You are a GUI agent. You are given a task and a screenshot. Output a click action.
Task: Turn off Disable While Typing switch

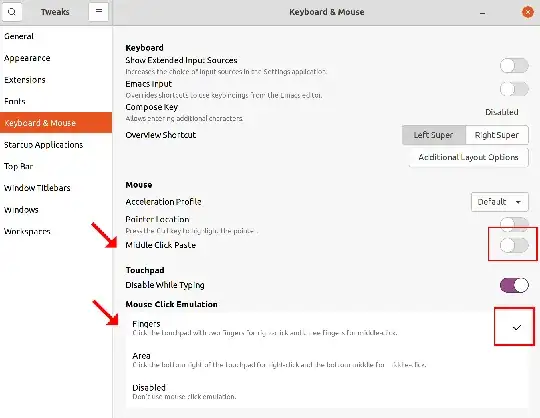(514, 285)
